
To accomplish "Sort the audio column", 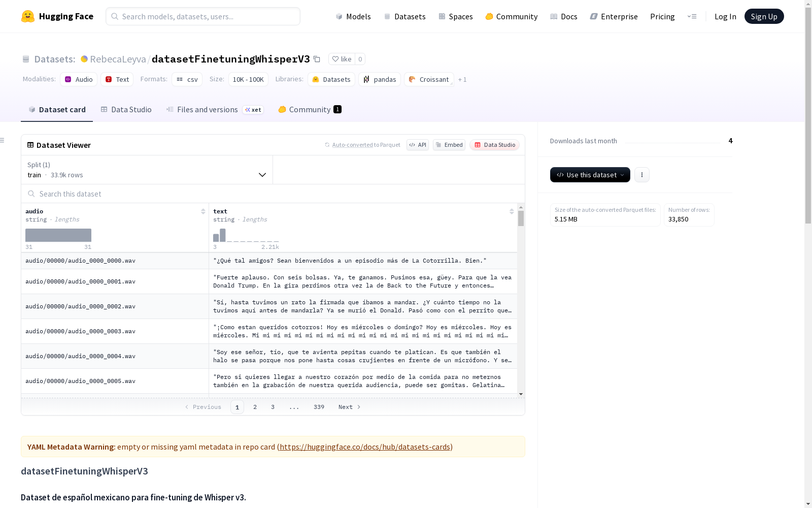I will pos(203,211).
